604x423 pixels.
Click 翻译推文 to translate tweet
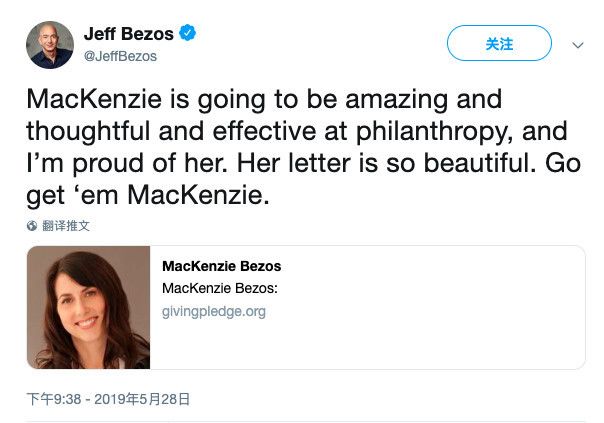(x=66, y=226)
